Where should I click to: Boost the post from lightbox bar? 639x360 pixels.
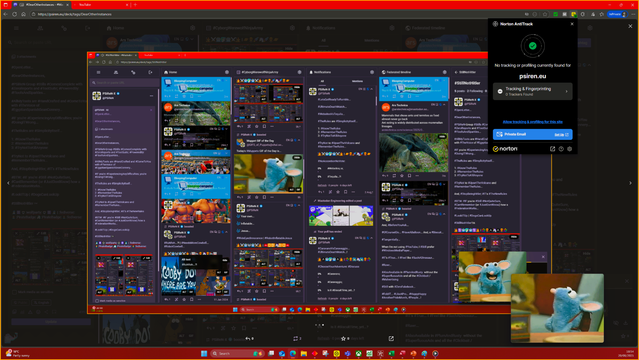pos(297,338)
